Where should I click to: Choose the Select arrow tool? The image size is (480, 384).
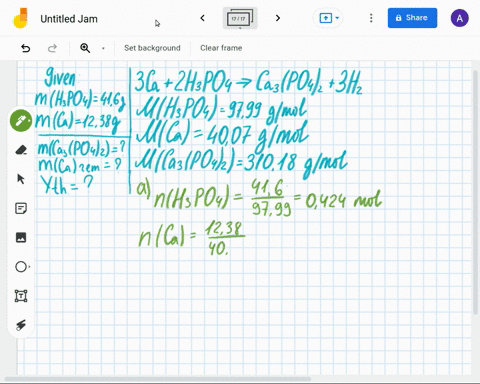21,179
